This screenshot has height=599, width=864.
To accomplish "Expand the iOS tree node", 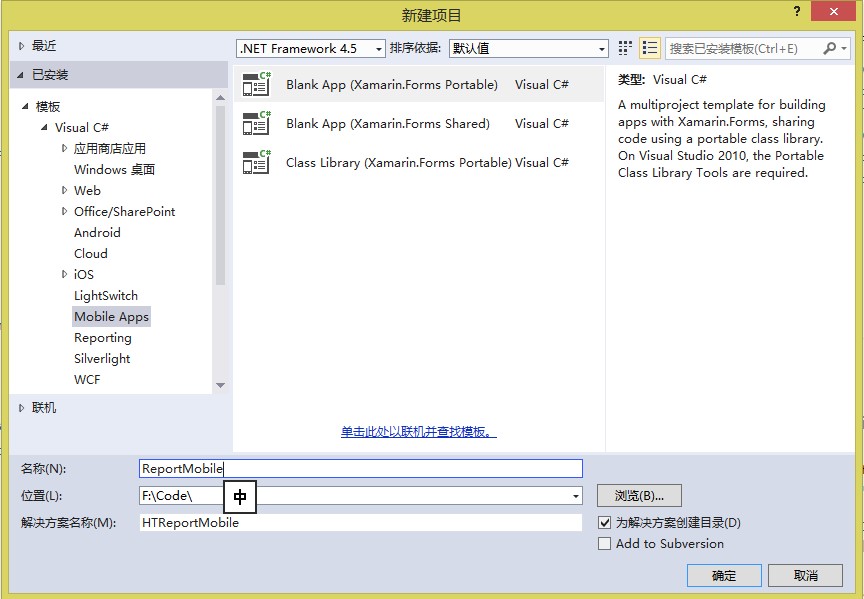I will pyautogui.click(x=64, y=274).
